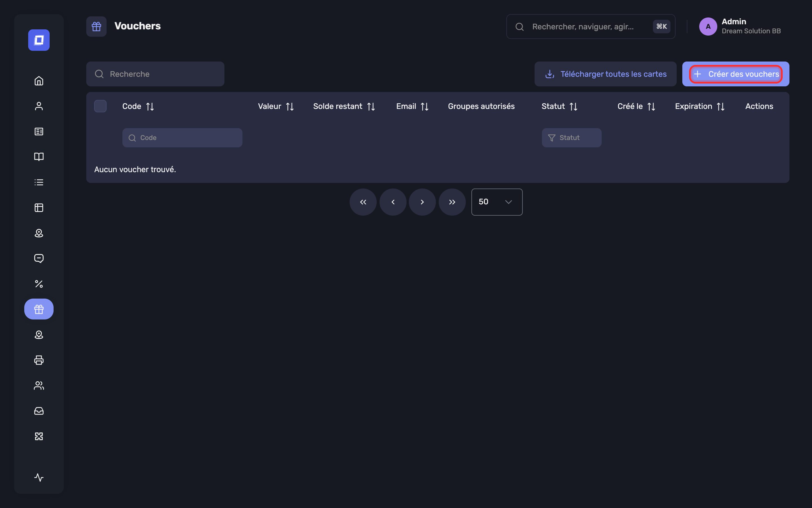Open the Statut filter dropdown
This screenshot has height=508, width=812.
[x=572, y=138]
